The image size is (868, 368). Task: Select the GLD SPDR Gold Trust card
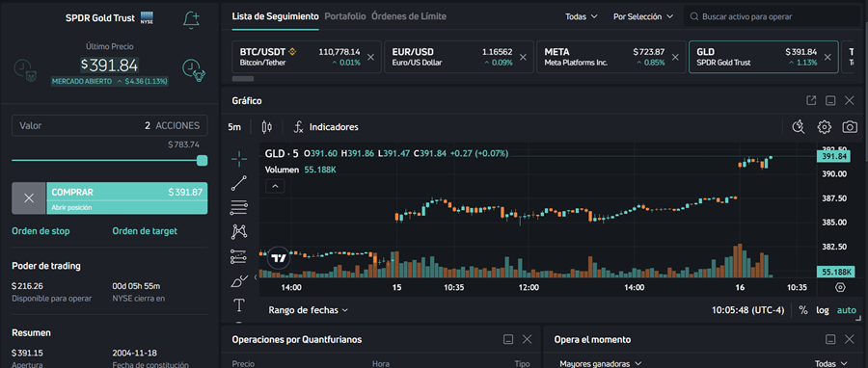[764, 57]
